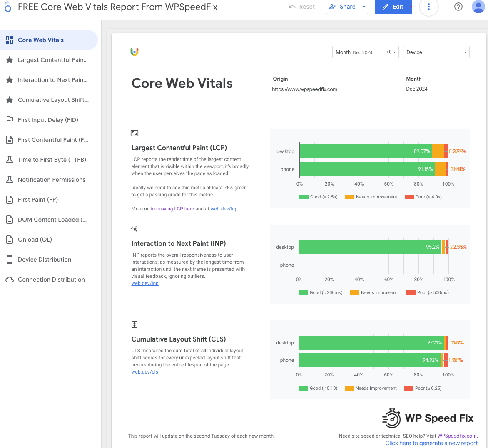The width and height of the screenshot is (488, 448).
Task: Click the blue Edit button
Action: (393, 7)
